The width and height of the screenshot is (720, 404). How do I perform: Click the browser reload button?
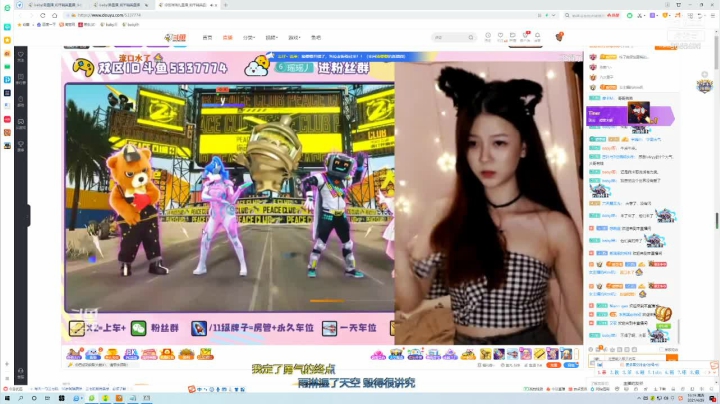(43, 15)
